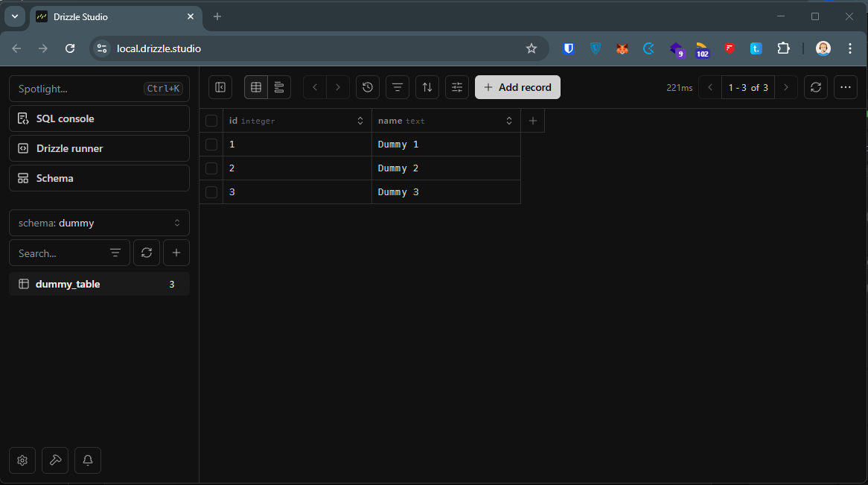
Task: Open the sort order icon
Action: click(427, 87)
